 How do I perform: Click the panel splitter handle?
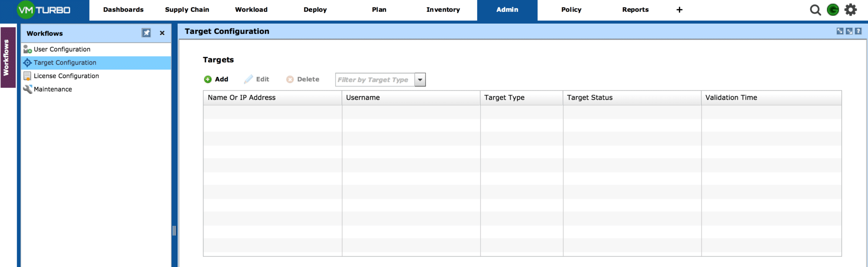click(x=174, y=230)
